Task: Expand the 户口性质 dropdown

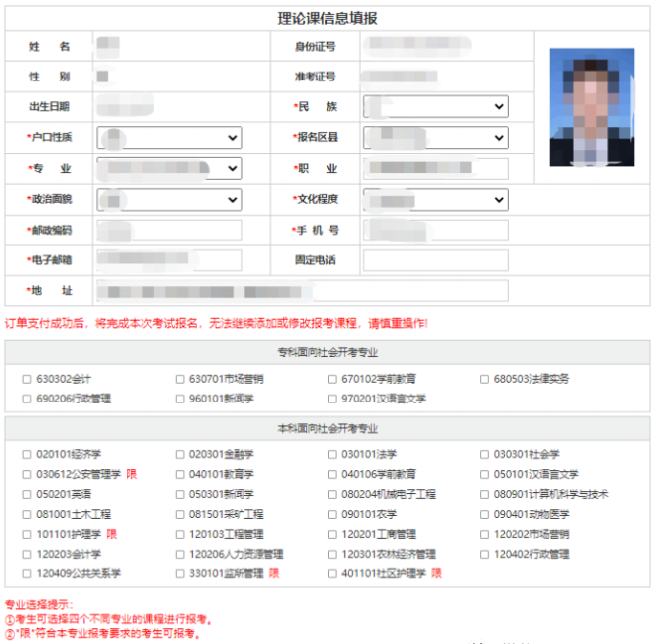Action: [x=169, y=138]
